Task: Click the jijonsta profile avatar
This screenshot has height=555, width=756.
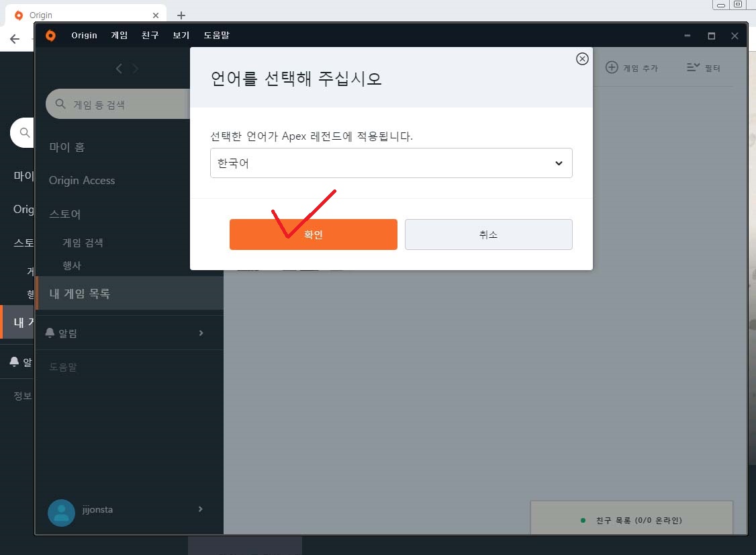Action: (x=61, y=513)
